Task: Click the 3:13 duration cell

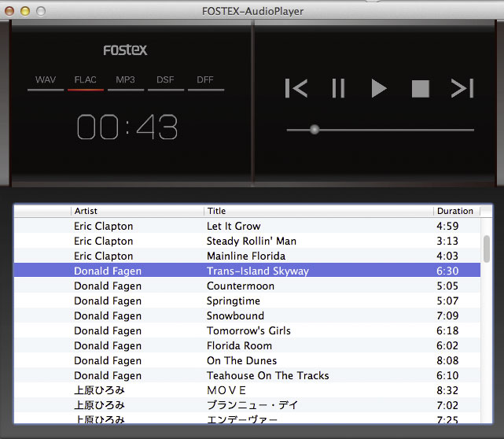Action: coord(447,241)
